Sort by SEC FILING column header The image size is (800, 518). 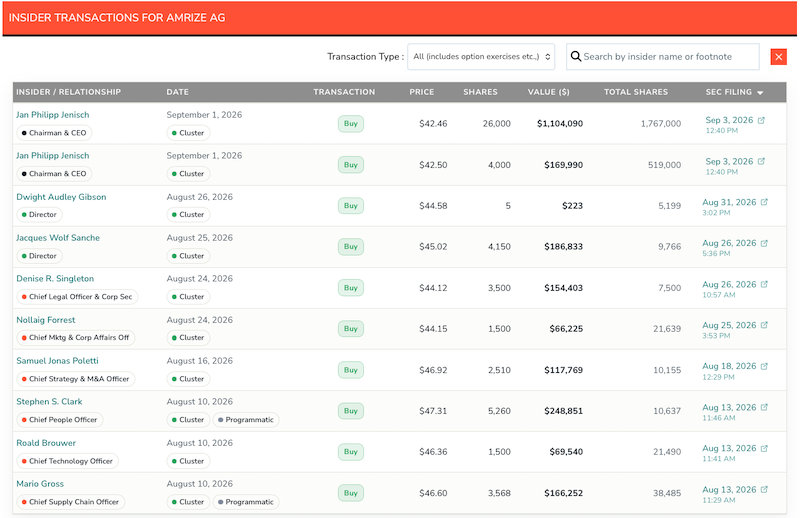point(729,92)
